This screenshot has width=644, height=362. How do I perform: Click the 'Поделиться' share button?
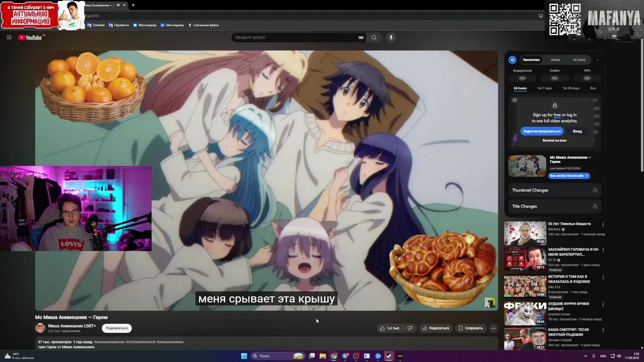tap(435, 328)
